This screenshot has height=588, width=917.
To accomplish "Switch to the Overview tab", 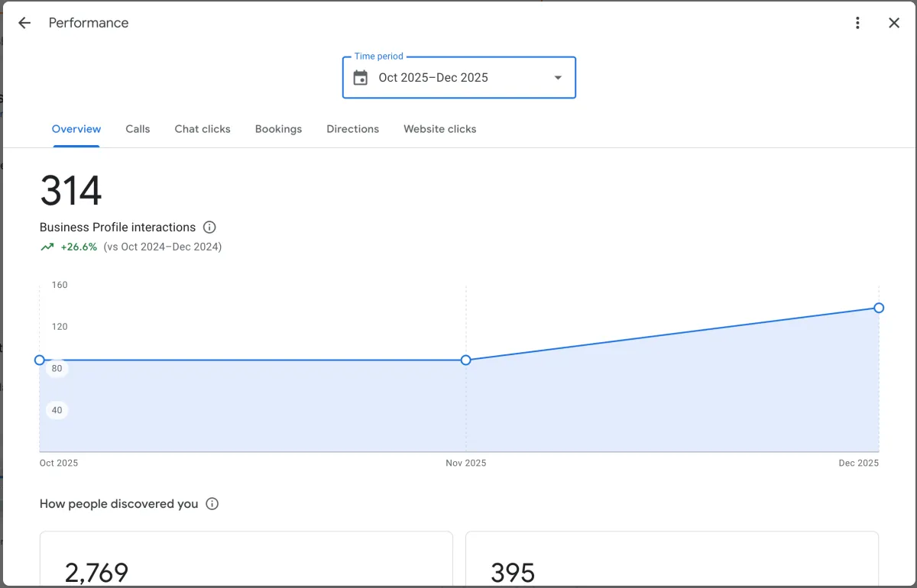I will pyautogui.click(x=76, y=129).
